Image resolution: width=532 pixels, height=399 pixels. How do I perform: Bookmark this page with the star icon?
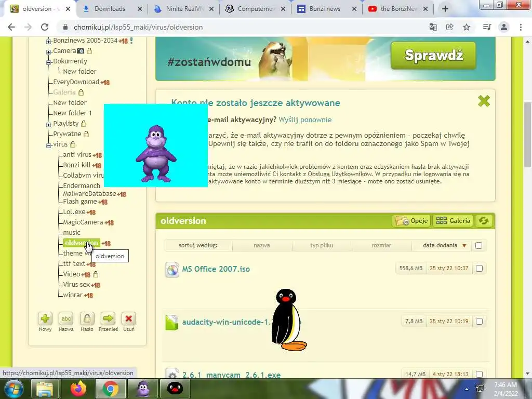467,27
